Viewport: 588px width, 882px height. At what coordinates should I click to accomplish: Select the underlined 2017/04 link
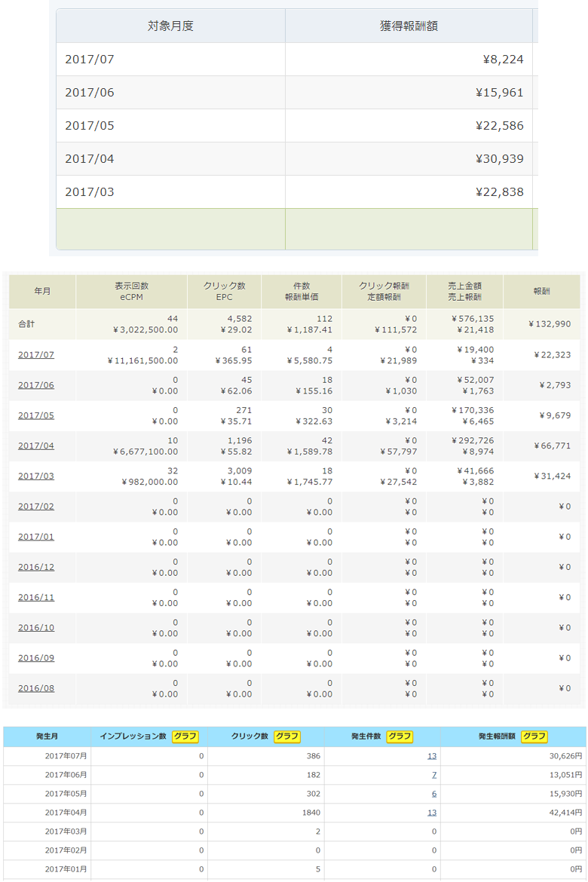(x=36, y=446)
